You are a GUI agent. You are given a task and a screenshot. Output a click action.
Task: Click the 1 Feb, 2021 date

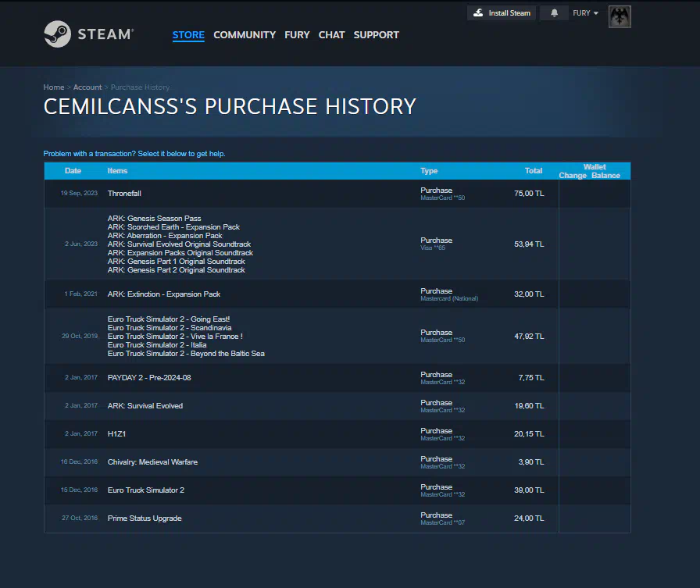tap(80, 294)
